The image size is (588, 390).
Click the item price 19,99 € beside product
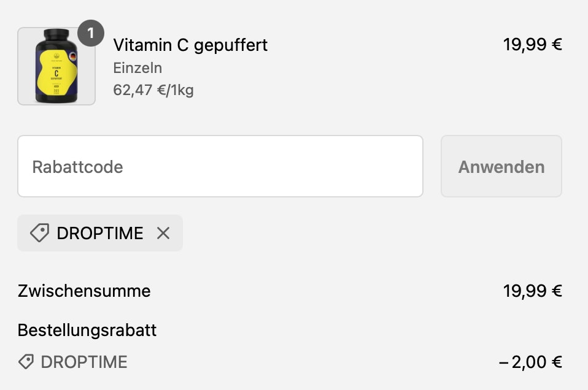[532, 45]
